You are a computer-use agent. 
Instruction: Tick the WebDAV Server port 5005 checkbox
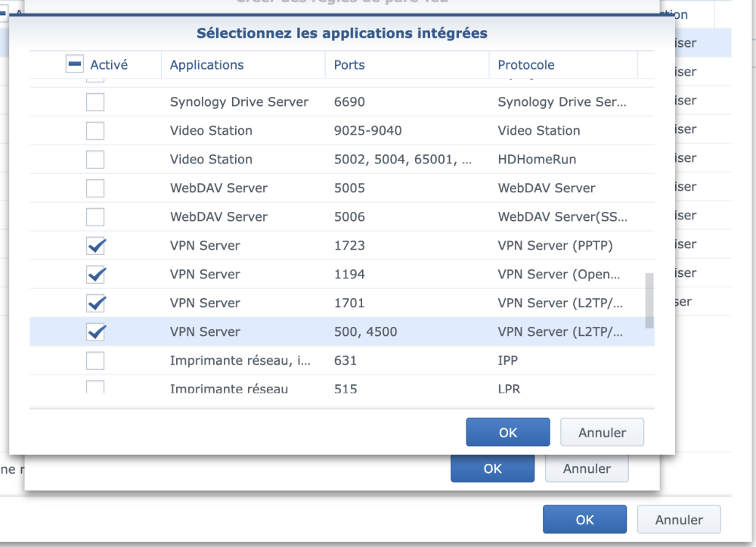(95, 188)
